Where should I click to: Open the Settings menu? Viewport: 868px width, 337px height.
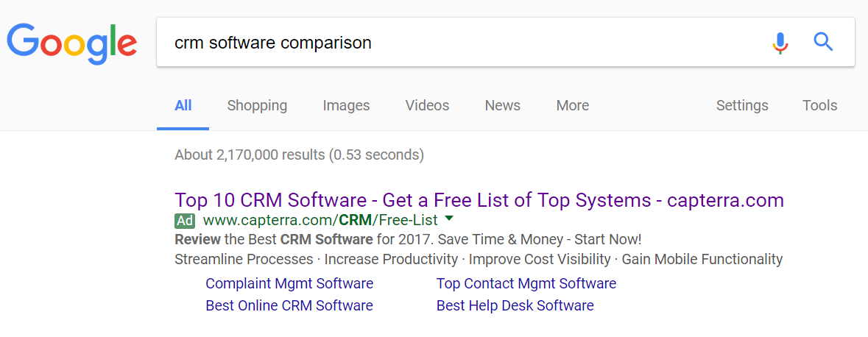[742, 105]
